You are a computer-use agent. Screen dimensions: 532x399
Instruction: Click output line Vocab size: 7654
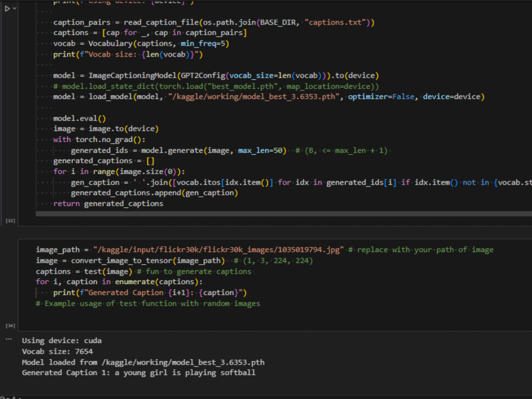point(57,352)
